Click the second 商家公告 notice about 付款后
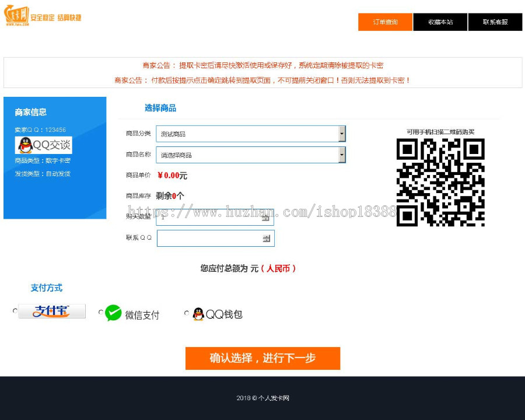 click(x=263, y=80)
